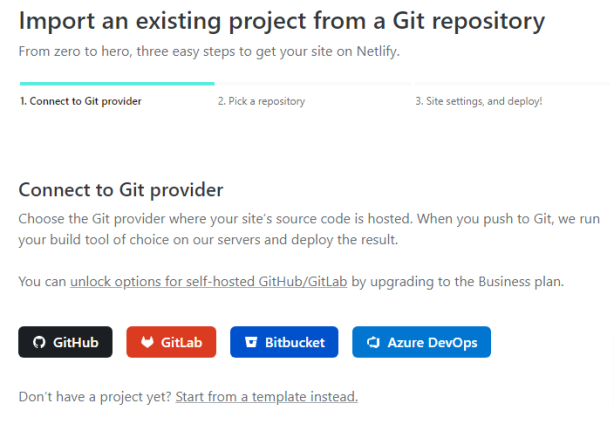The width and height of the screenshot is (614, 424).
Task: Open step 1 Connect to Git provider
Action: (81, 101)
